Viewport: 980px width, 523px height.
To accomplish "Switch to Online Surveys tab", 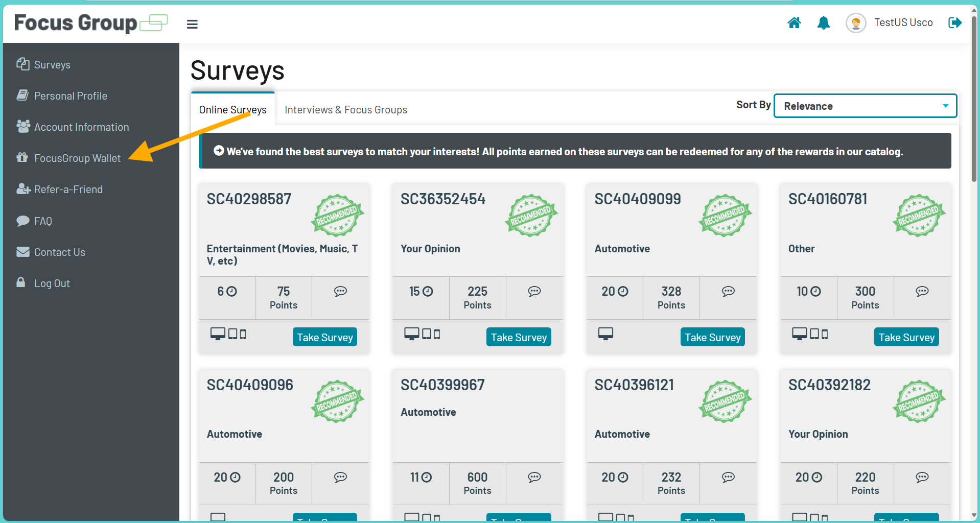I will tap(233, 109).
